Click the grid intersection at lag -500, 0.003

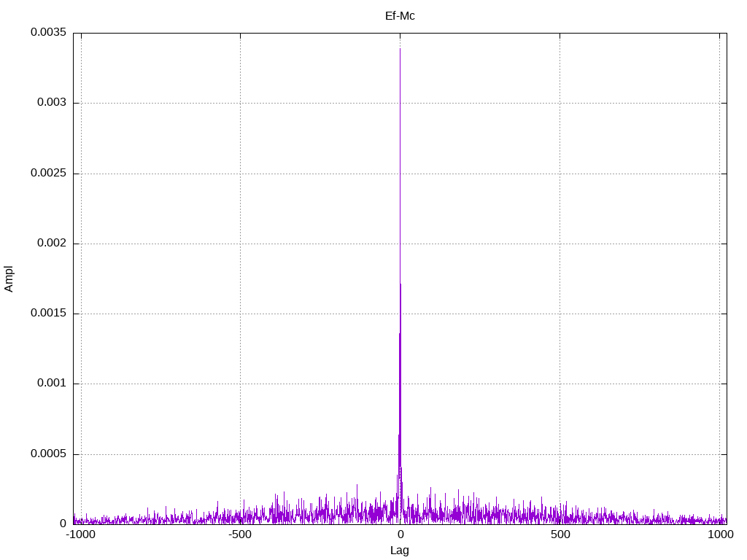pyautogui.click(x=240, y=104)
